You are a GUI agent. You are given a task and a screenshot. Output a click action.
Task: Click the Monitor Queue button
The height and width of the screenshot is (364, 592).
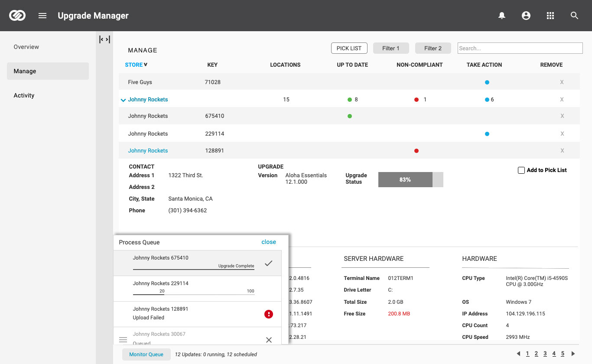click(146, 354)
